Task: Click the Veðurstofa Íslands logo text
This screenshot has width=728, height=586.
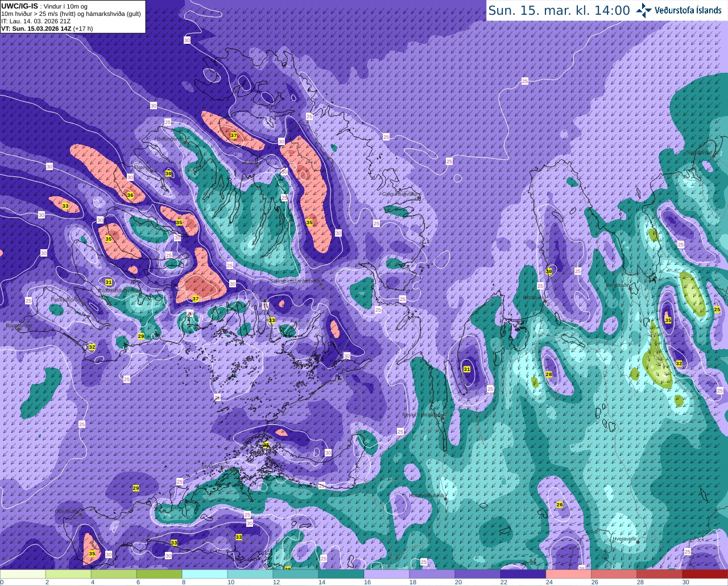Action: pos(688,10)
